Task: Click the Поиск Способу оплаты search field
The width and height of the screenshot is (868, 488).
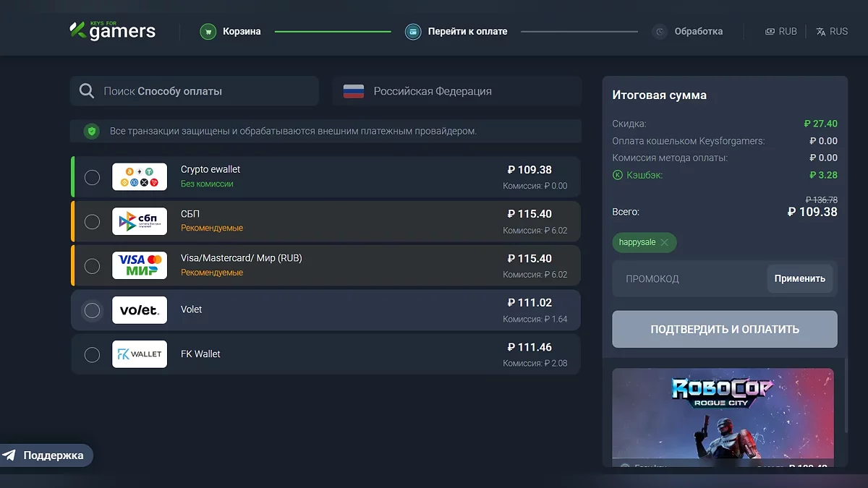Action: tap(195, 91)
